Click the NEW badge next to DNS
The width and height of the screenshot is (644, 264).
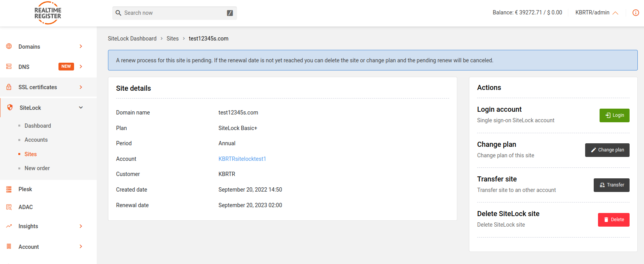[x=66, y=67]
